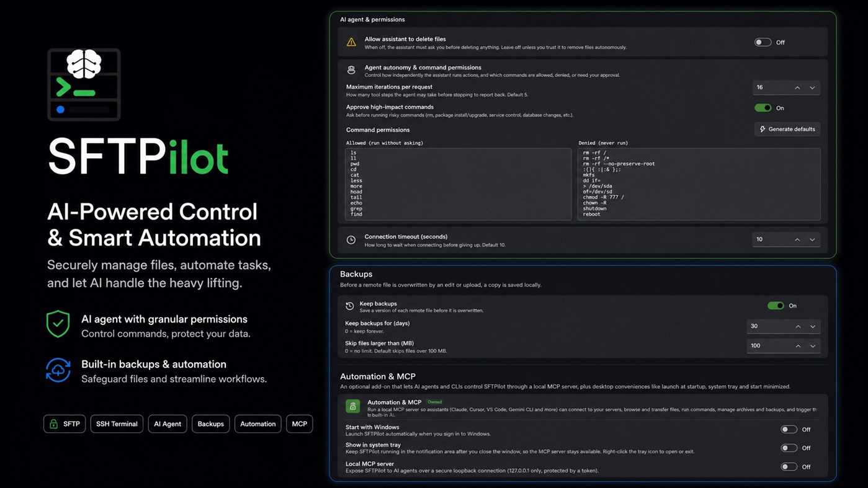This screenshot has height=488, width=868.
Task: Decrease Skip files larger than value
Action: pyautogui.click(x=813, y=346)
